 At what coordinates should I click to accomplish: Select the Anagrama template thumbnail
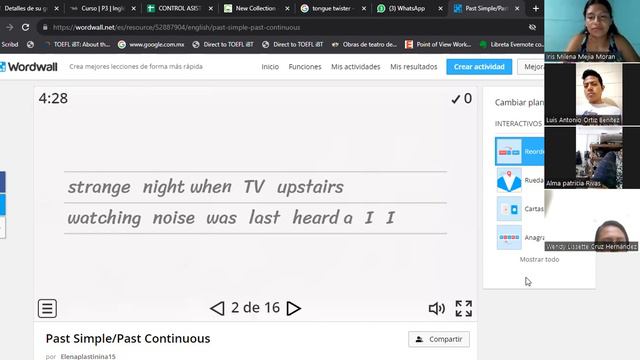coord(509,237)
